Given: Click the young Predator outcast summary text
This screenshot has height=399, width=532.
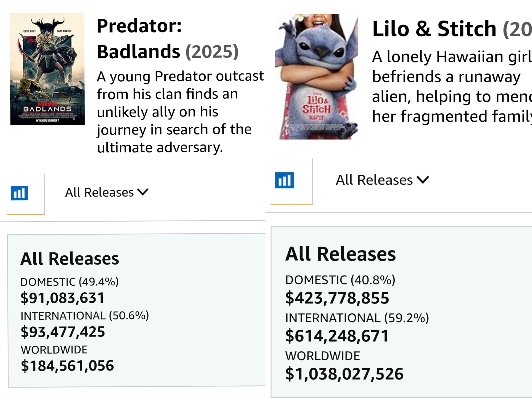Looking at the screenshot, I should point(180,112).
